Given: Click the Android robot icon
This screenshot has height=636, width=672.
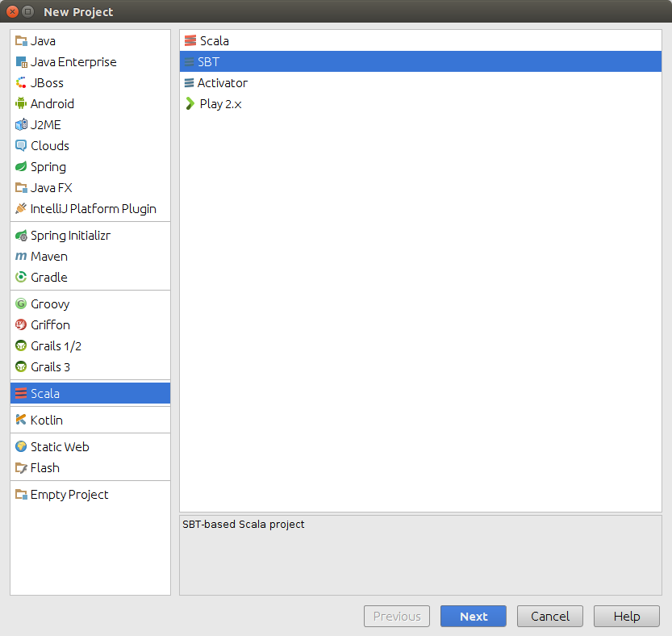Looking at the screenshot, I should click(21, 103).
